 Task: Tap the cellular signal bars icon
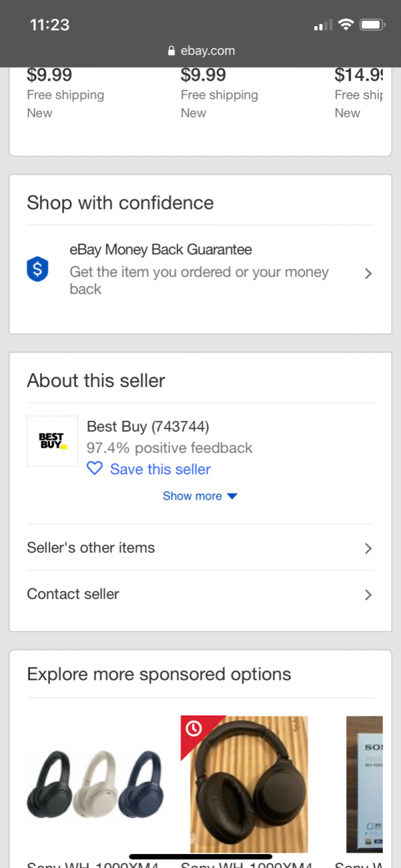coord(323,25)
